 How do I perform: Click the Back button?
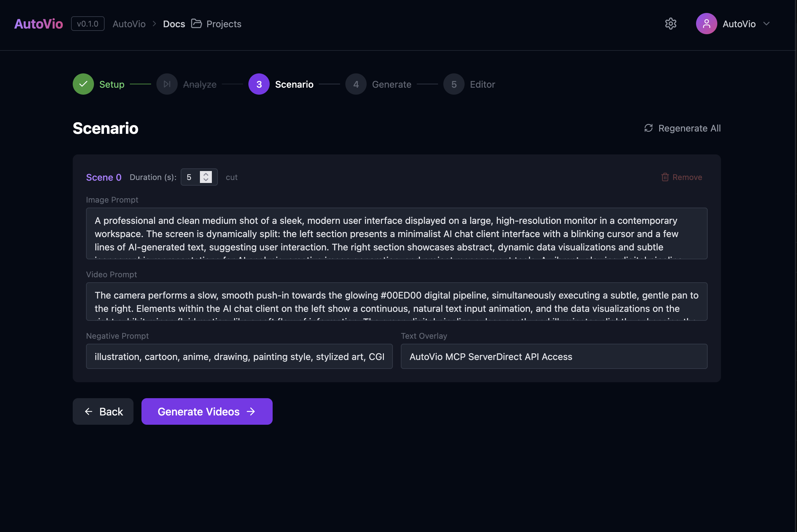point(103,411)
